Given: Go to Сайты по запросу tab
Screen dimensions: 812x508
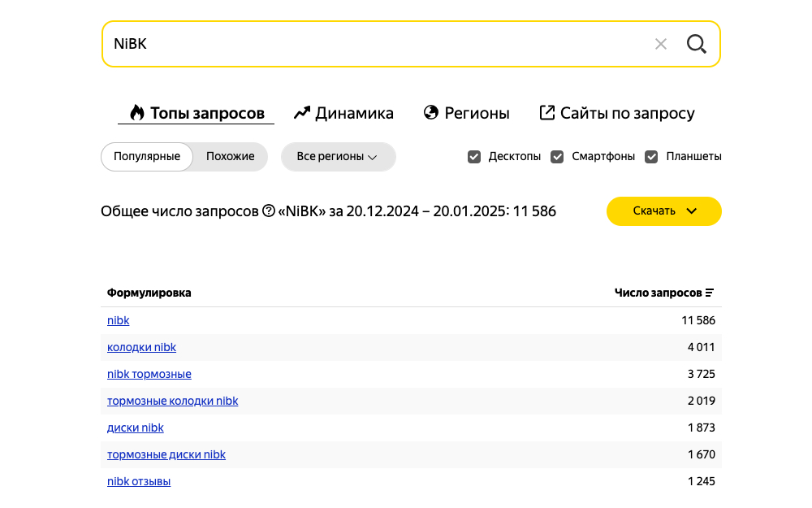Looking at the screenshot, I should 617,114.
